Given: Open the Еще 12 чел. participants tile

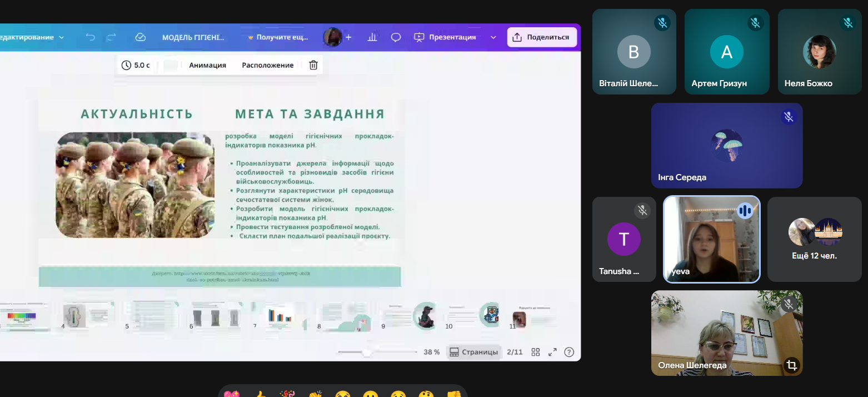Looking at the screenshot, I should click(814, 239).
